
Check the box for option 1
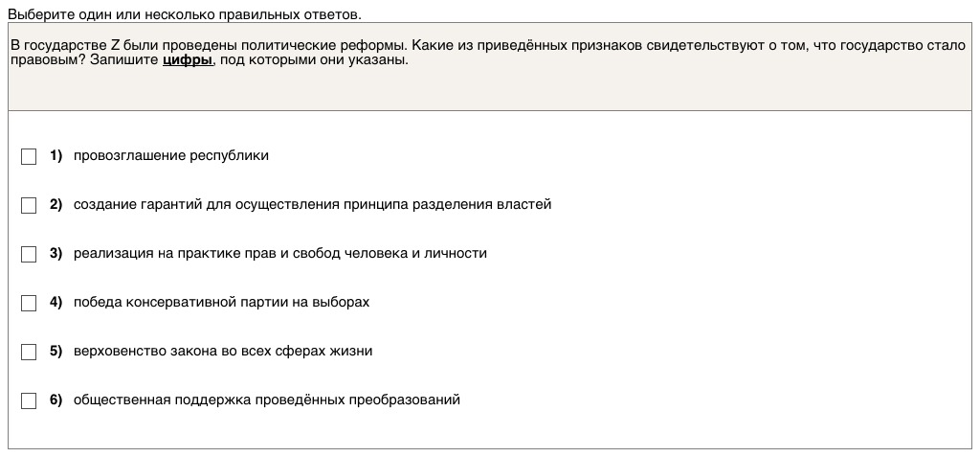coord(29,156)
